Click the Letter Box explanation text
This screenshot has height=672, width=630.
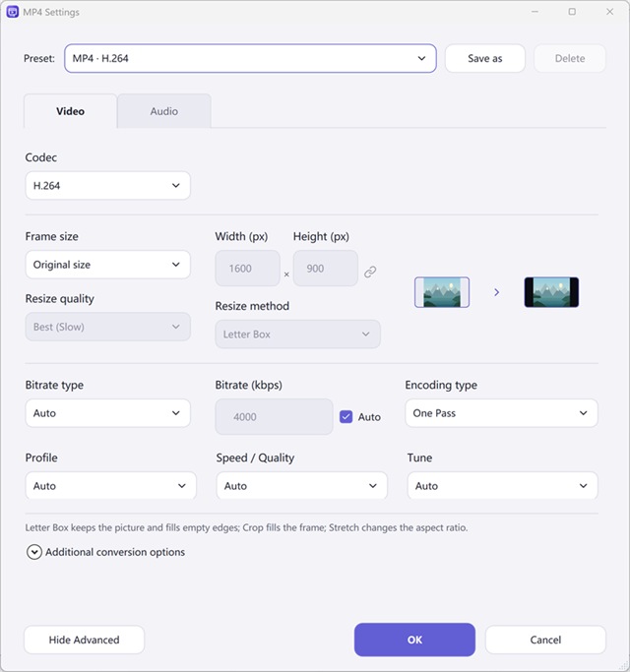click(246, 527)
